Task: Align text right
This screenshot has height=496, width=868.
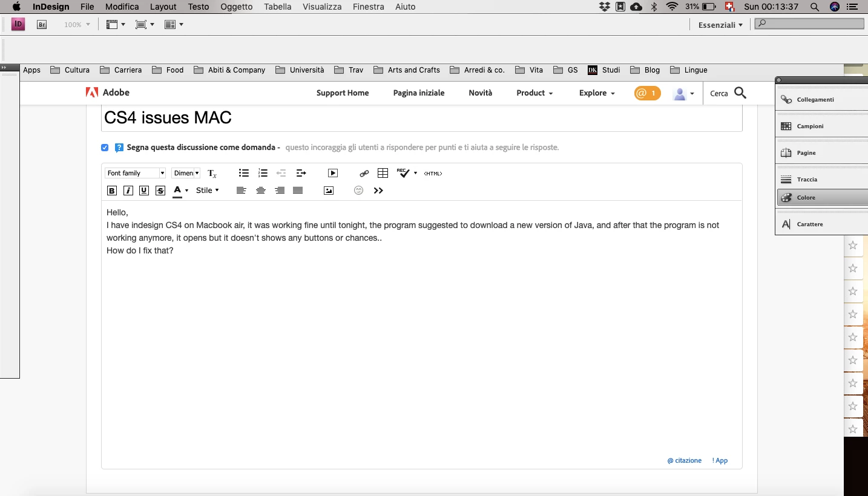Action: click(280, 191)
